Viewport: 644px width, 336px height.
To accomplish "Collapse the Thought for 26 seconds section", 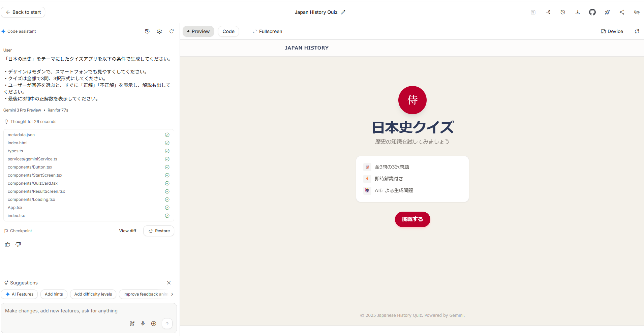I will point(33,121).
